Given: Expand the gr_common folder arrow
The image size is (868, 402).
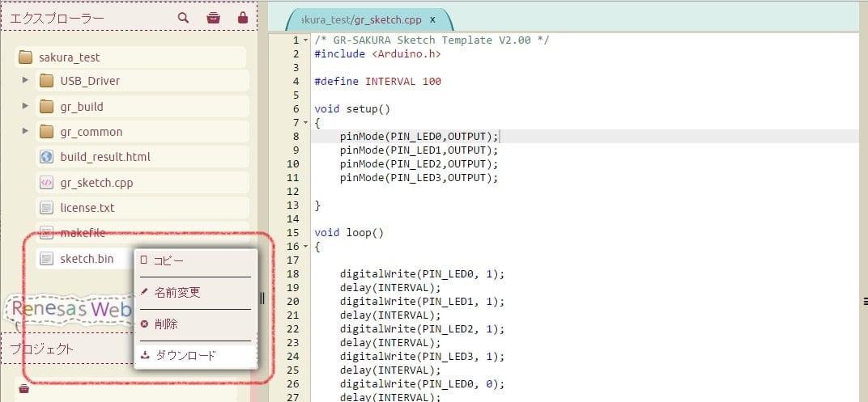Looking at the screenshot, I should (26, 131).
